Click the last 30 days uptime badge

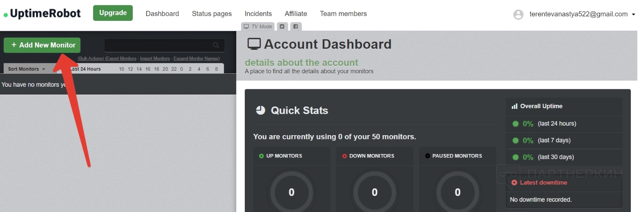516,157
